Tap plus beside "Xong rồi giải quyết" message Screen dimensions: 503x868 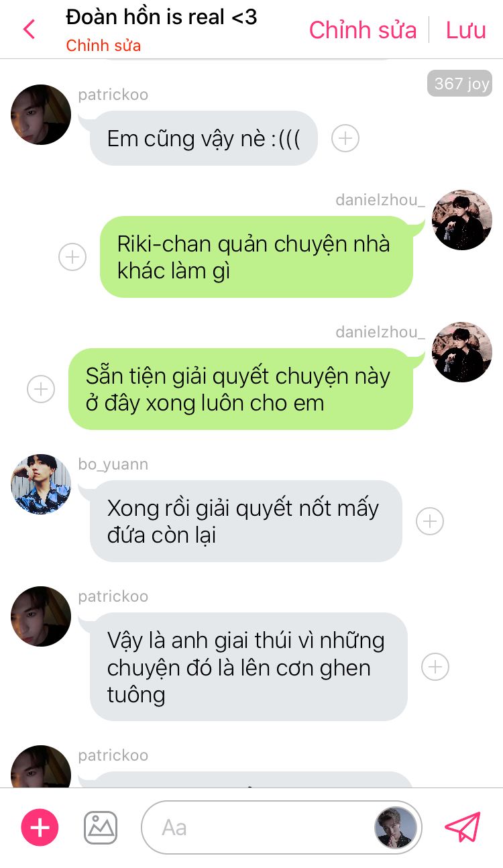430,521
